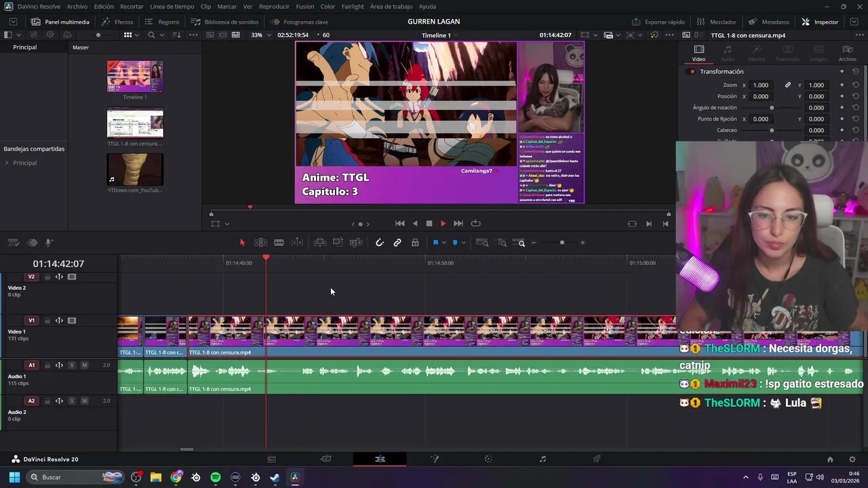Switch to the Fairlight page icon
The image size is (868, 488).
click(542, 459)
